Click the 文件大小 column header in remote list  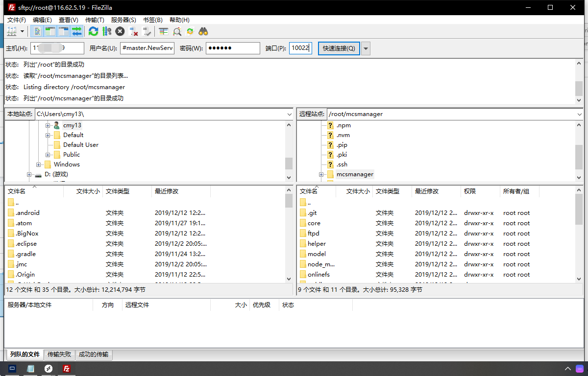coord(358,191)
